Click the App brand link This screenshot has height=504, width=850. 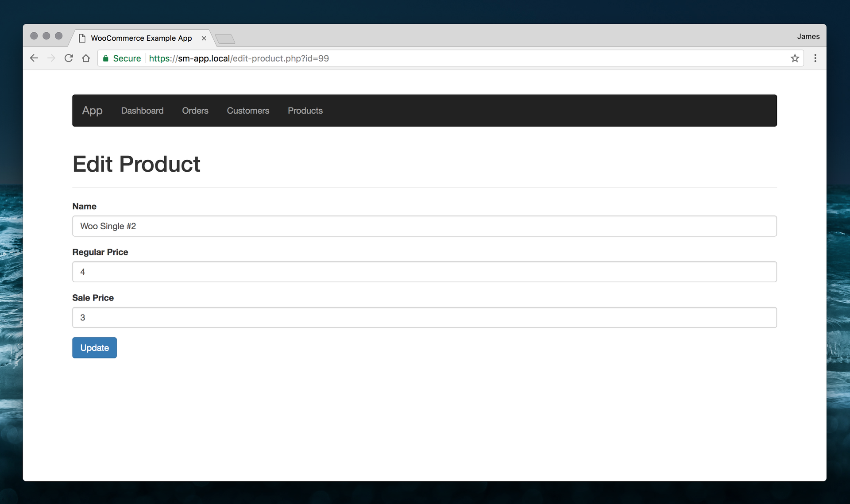pyautogui.click(x=92, y=111)
